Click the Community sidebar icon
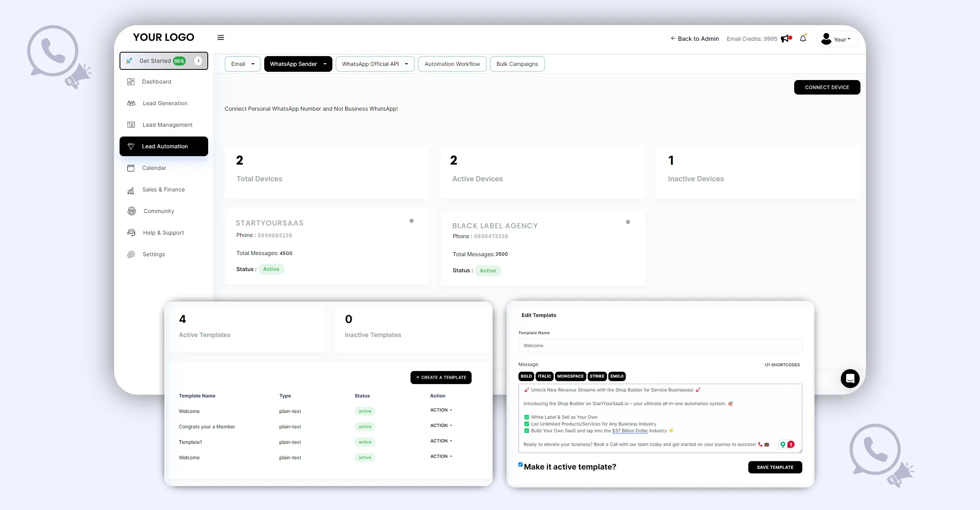 pyautogui.click(x=132, y=211)
